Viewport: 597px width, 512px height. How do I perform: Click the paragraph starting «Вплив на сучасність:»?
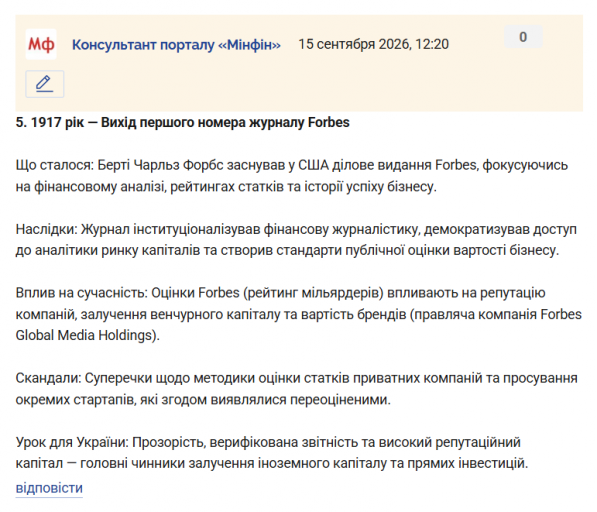pyautogui.click(x=298, y=314)
